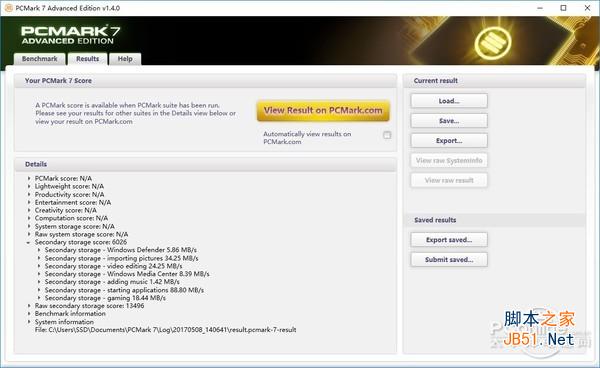Select 'PCMark score: N/A' text

pos(63,178)
